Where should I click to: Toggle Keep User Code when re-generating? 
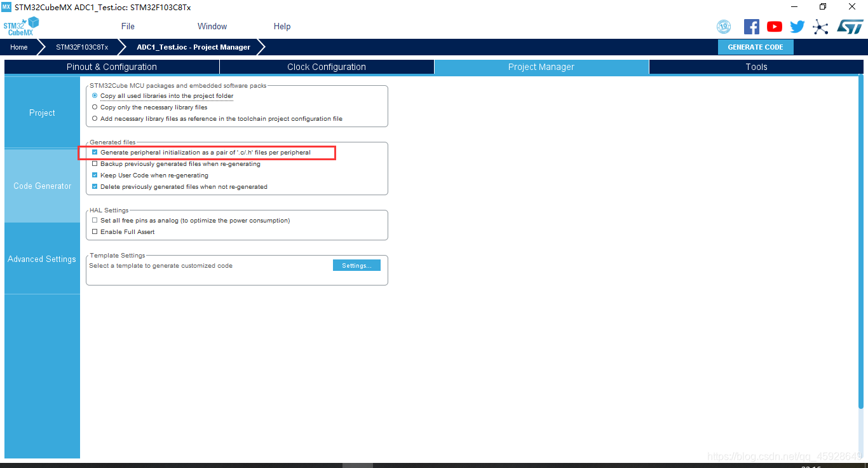tap(95, 175)
